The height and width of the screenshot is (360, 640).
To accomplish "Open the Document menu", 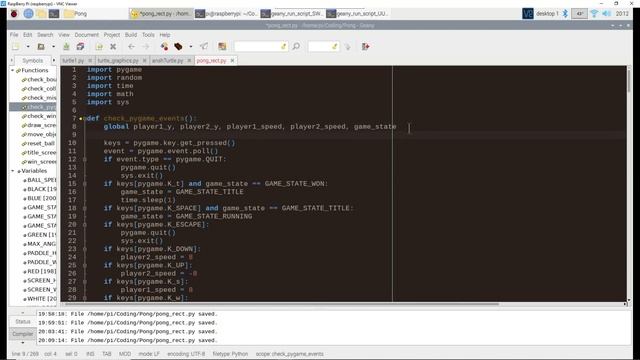I will (87, 35).
